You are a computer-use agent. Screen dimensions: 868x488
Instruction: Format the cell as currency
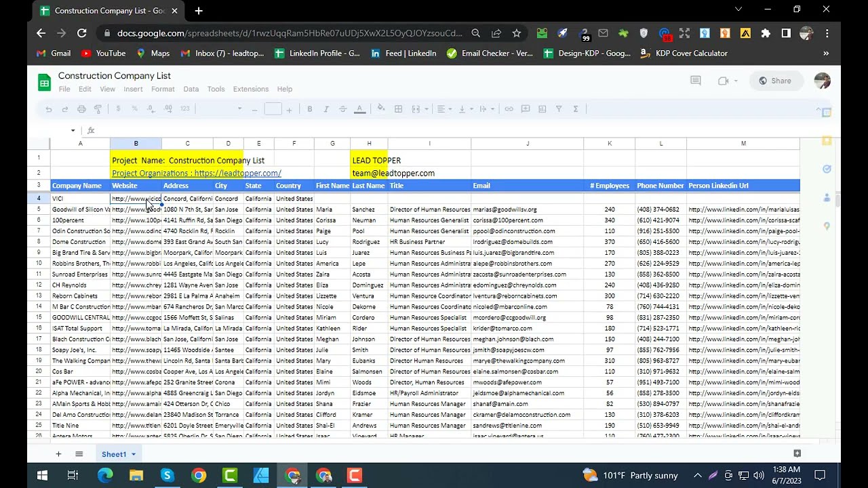click(x=118, y=109)
